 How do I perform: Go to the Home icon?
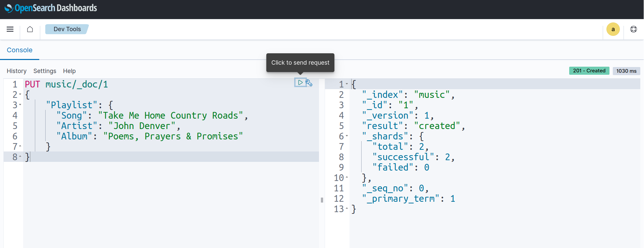[x=30, y=29]
